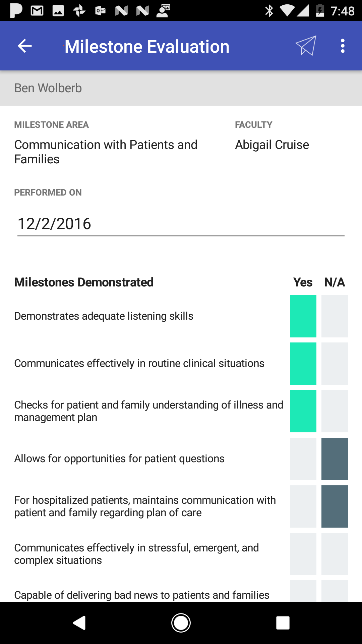
Task: Tap Android back navigation button
Action: coord(80,623)
